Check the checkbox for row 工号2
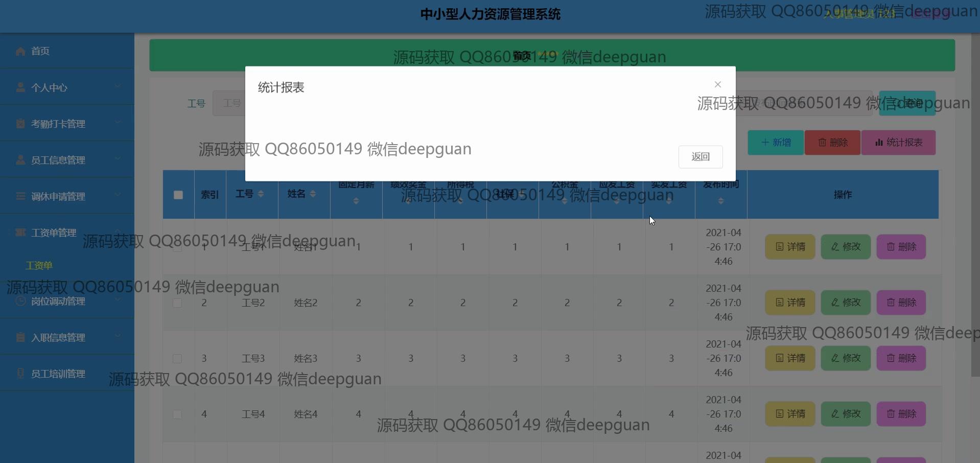The image size is (980, 463). tap(177, 303)
